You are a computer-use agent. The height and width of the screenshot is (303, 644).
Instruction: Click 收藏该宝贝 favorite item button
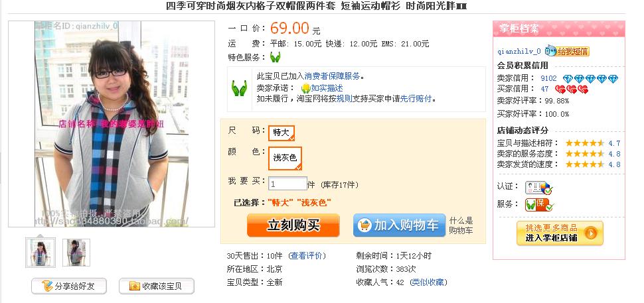click(x=157, y=286)
